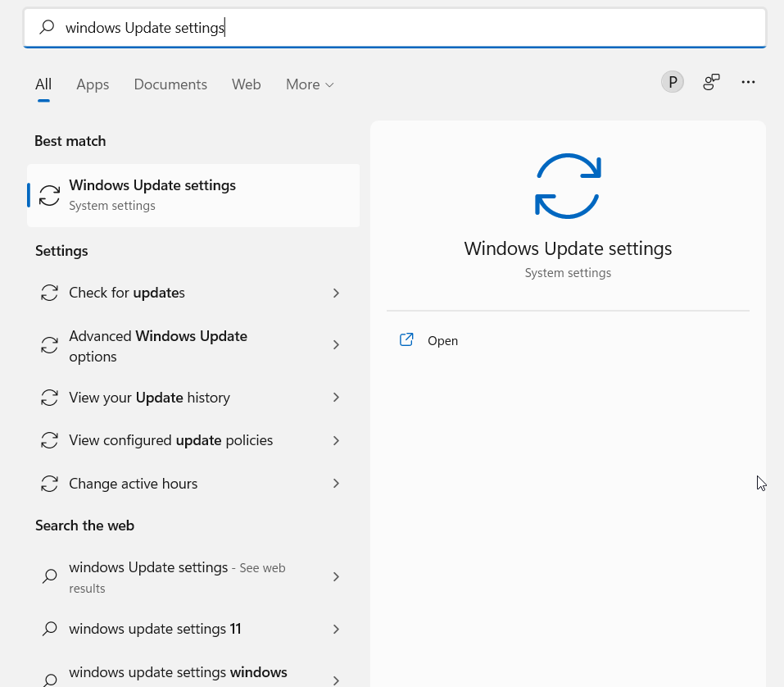Click the Open external-link icon
The height and width of the screenshot is (687, 784).
tap(406, 339)
